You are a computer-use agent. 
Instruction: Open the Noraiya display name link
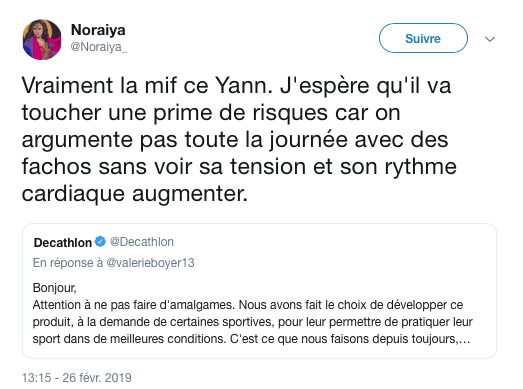pos(98,30)
